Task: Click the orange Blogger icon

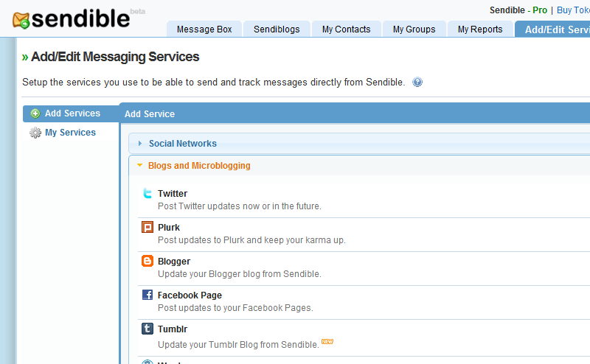Action: (147, 261)
